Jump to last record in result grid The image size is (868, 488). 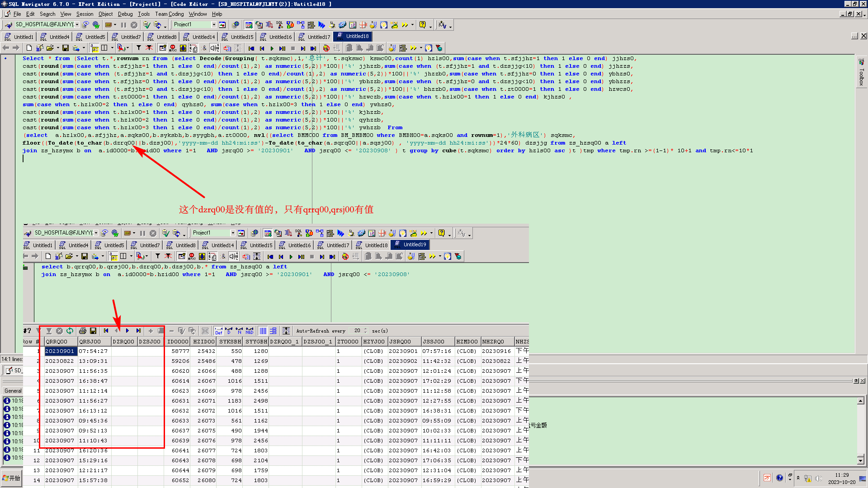pos(138,331)
